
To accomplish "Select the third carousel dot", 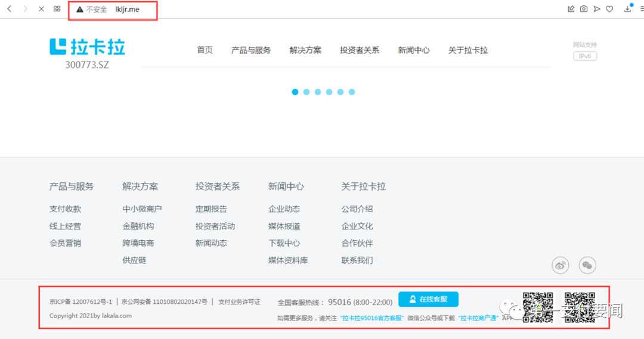I will 318,92.
